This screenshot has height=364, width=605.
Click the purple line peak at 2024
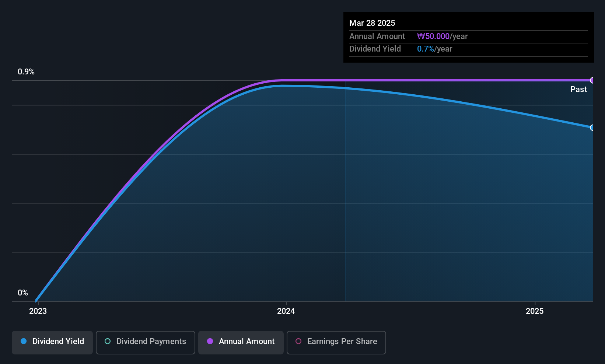(x=282, y=80)
